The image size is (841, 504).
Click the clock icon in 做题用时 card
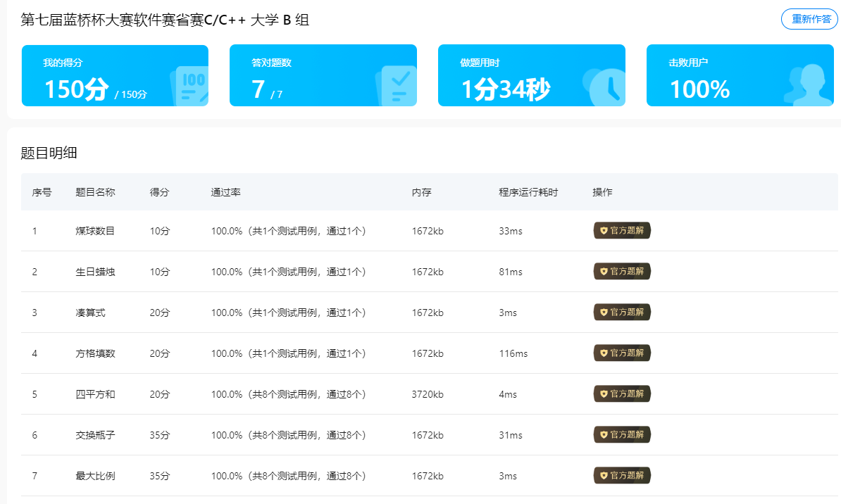point(604,87)
